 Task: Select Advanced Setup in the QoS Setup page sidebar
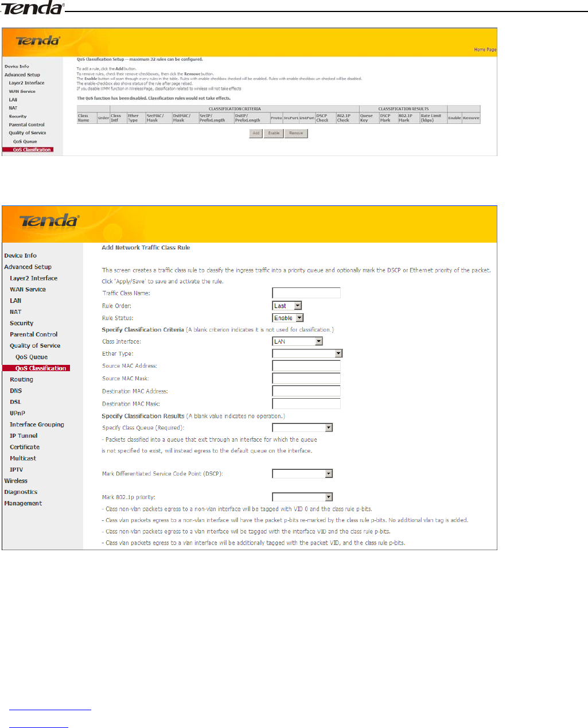point(22,75)
